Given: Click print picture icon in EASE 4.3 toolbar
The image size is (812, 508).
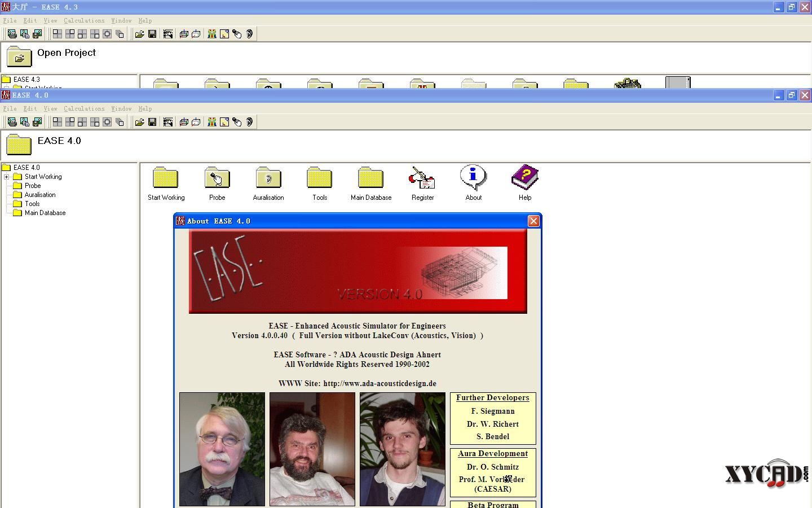Looking at the screenshot, I should point(12,34).
